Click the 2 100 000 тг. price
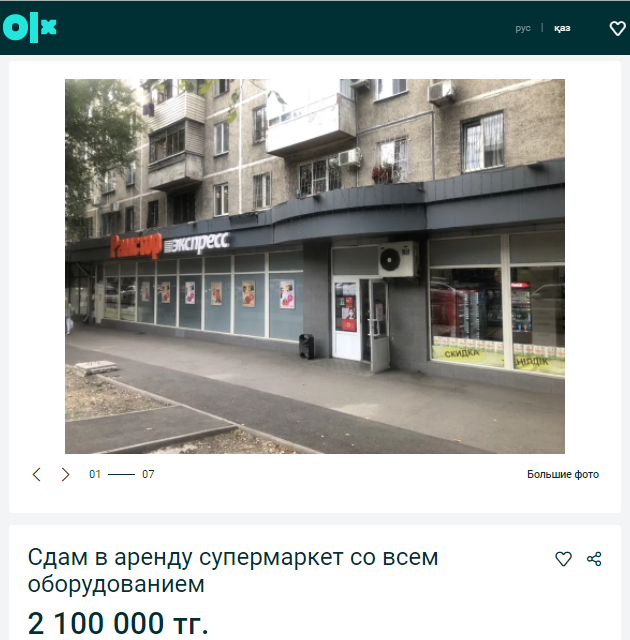Screen dimensions: 630x640 pos(118,623)
